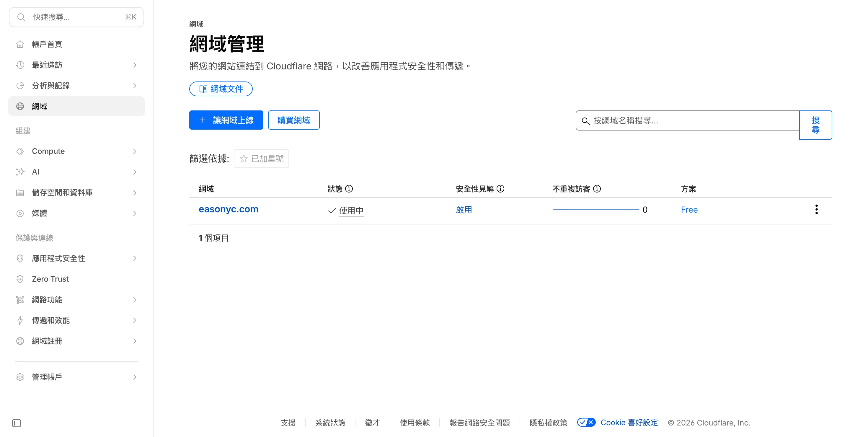Expand the 最近造訪 submenu arrow
Viewport: 868px width, 437px height.
(x=134, y=65)
